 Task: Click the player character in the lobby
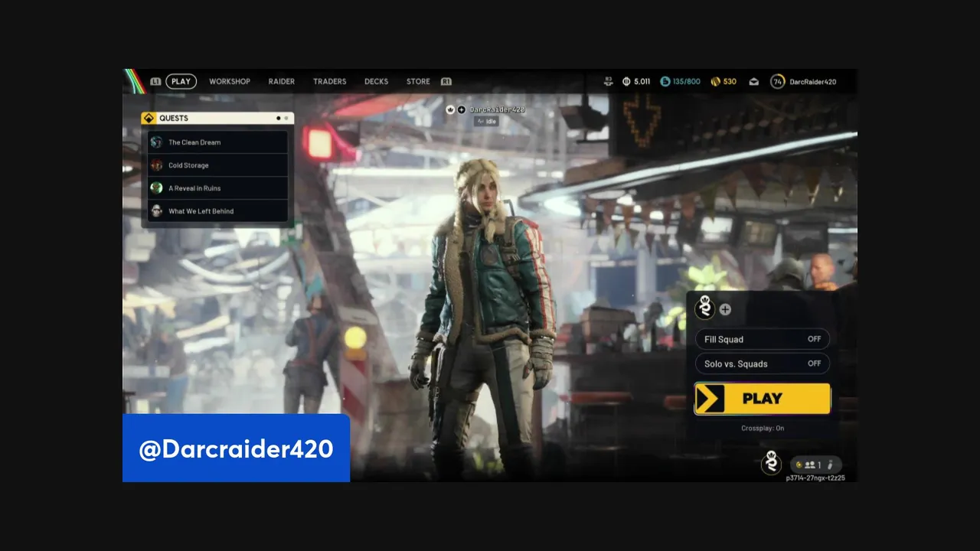[485, 318]
